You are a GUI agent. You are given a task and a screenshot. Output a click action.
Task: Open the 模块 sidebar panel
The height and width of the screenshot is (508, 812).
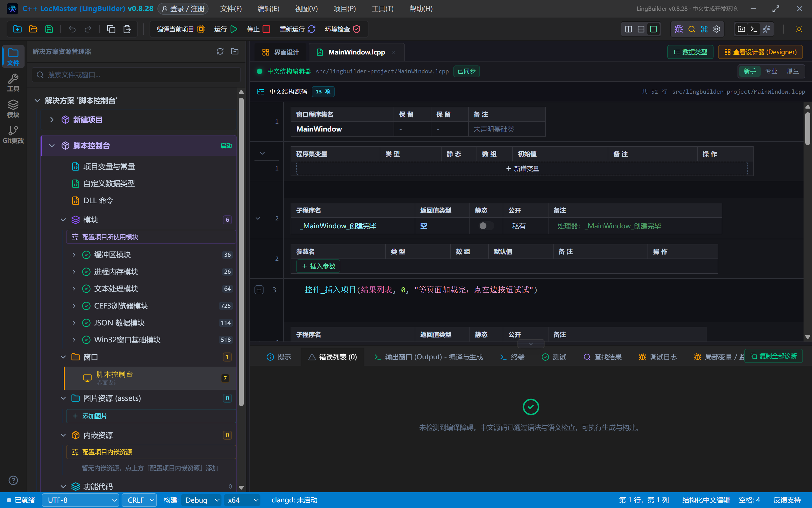pos(13,109)
